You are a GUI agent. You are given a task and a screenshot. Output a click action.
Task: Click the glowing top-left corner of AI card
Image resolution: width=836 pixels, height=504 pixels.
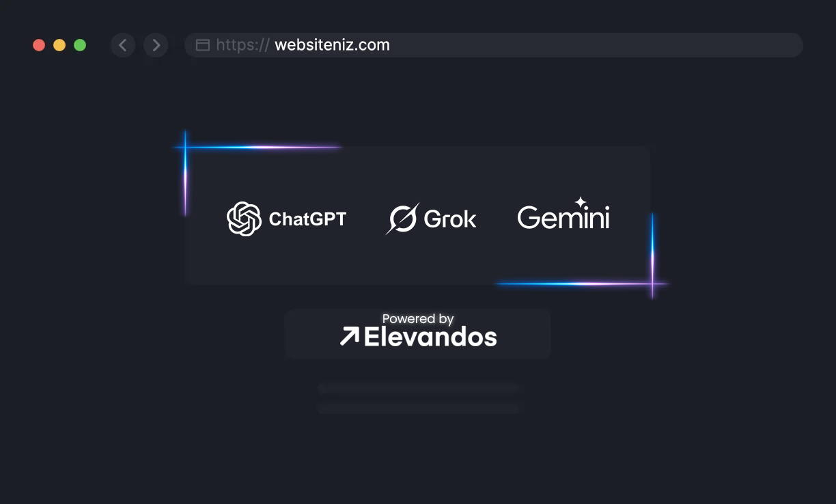(185, 147)
